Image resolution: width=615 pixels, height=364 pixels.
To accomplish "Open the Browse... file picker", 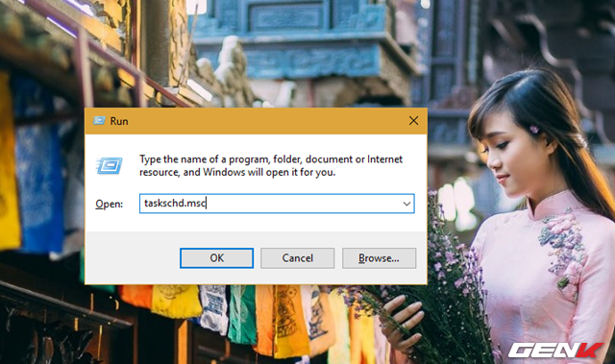I will pyautogui.click(x=379, y=257).
